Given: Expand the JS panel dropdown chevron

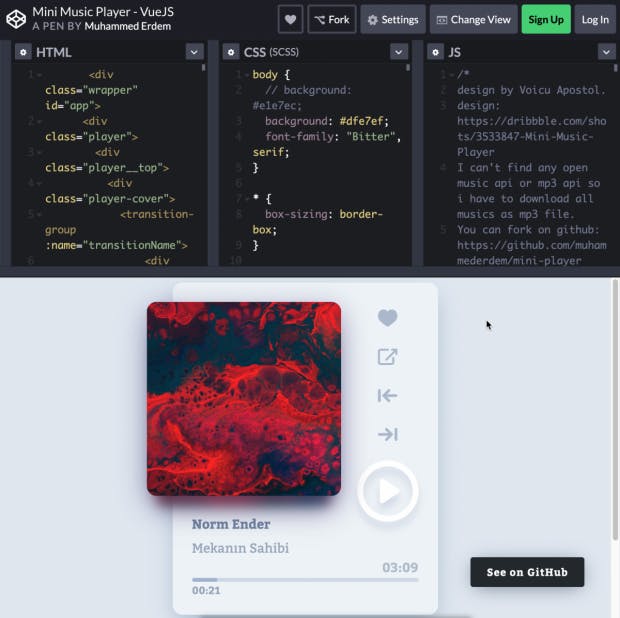Looking at the screenshot, I should click(606, 52).
